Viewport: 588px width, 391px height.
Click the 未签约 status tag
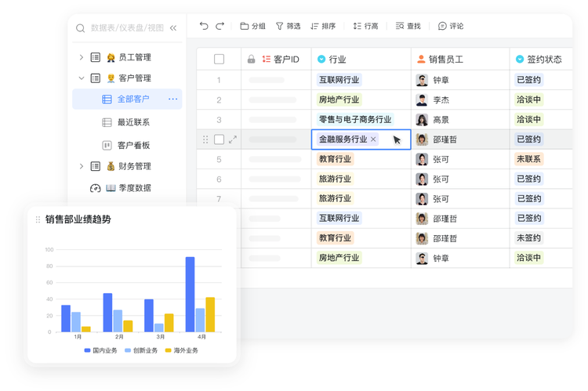[x=528, y=237]
